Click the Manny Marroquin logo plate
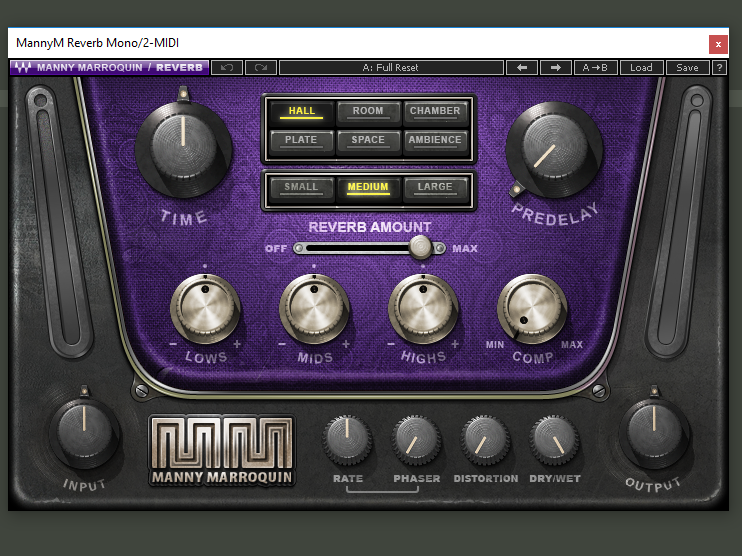This screenshot has width=742, height=556. pos(222,450)
